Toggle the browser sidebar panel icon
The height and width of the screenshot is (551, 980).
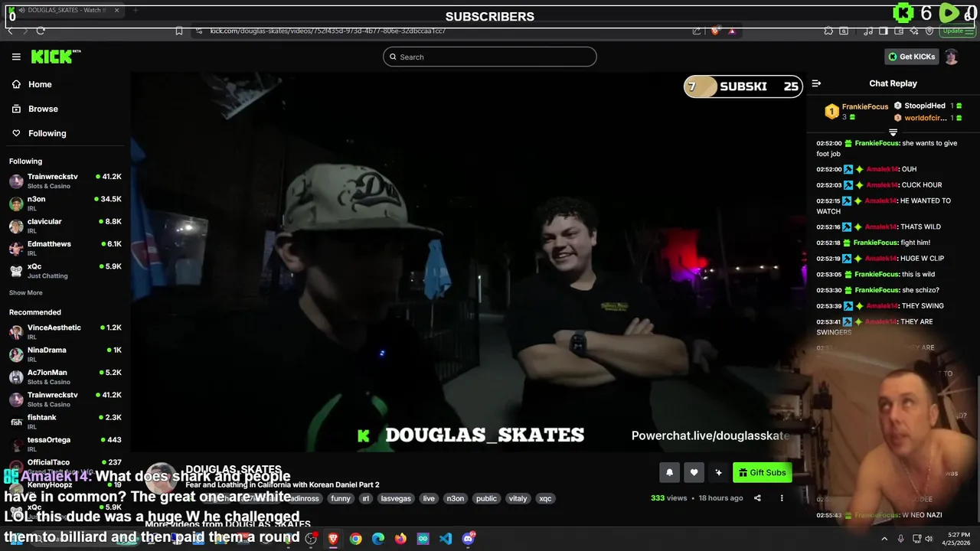(884, 31)
